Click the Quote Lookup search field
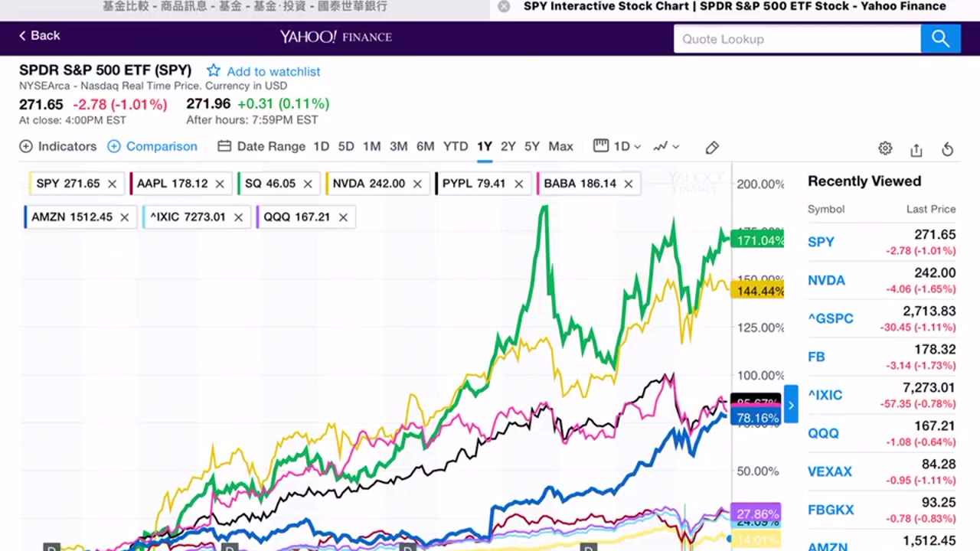 (797, 39)
